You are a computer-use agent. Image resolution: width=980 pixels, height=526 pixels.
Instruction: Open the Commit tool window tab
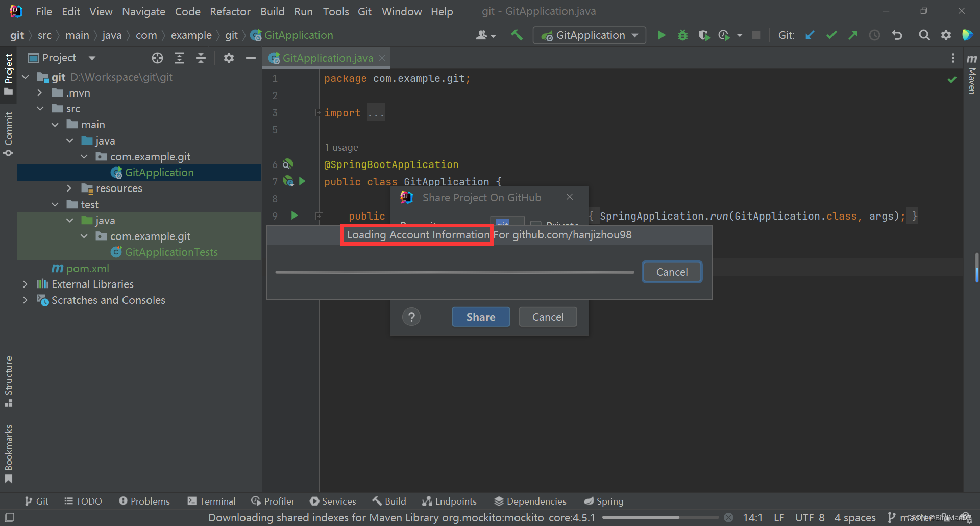[9, 134]
